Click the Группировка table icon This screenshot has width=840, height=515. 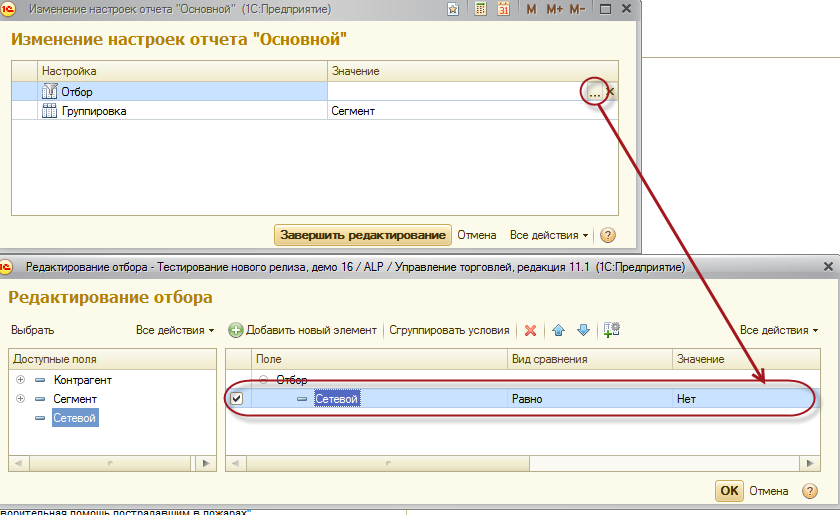coord(49,111)
